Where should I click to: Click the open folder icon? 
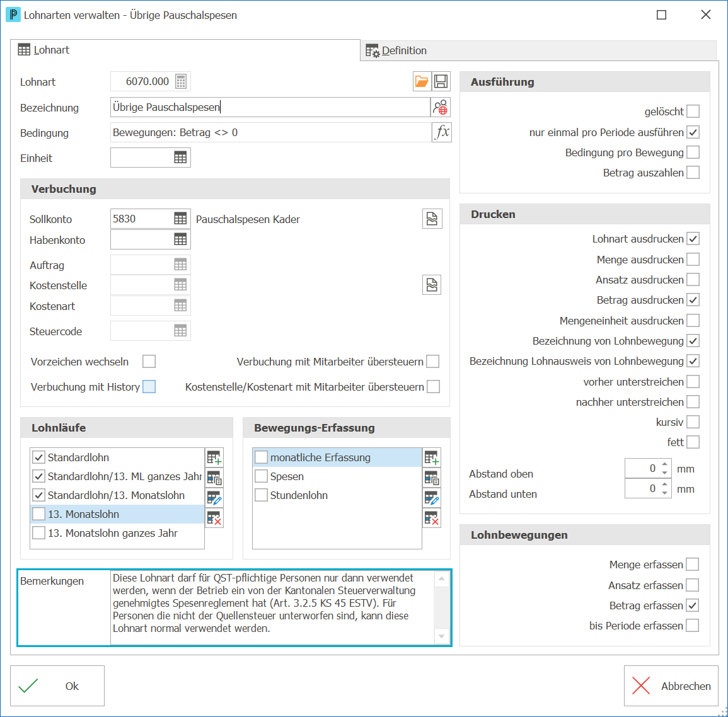[422, 82]
